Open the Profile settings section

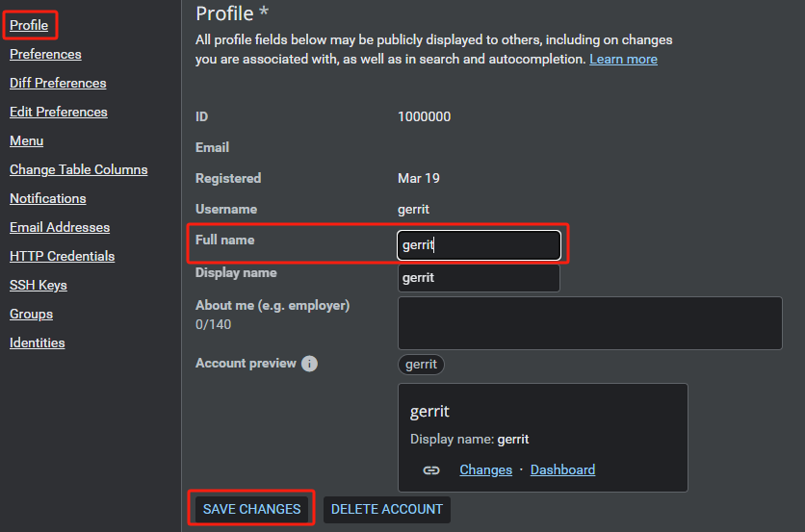(x=29, y=25)
